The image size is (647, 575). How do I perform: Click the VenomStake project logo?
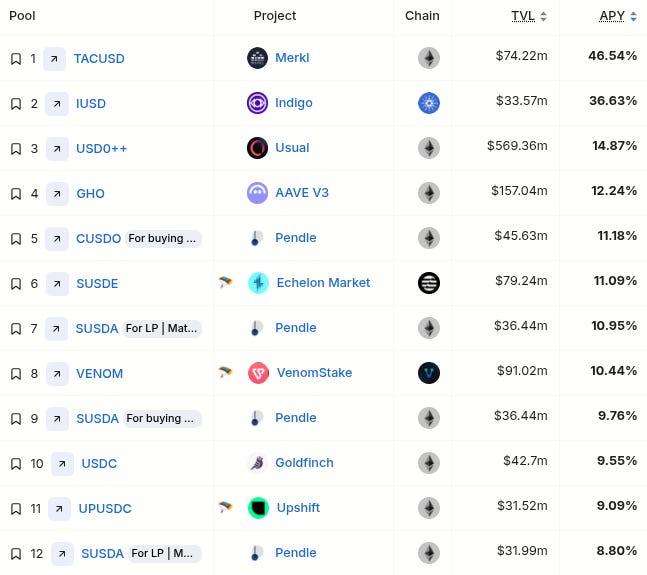[257, 373]
